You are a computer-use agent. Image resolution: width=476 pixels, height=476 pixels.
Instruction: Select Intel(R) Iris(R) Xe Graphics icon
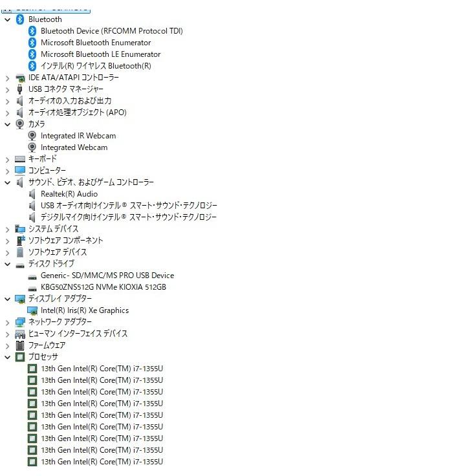pyautogui.click(x=32, y=310)
